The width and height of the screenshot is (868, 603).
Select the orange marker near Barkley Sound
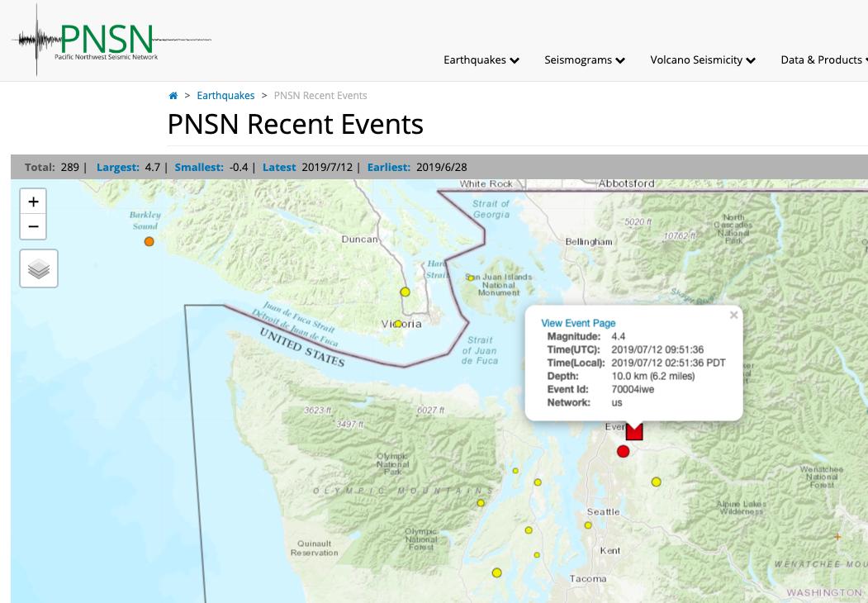149,241
